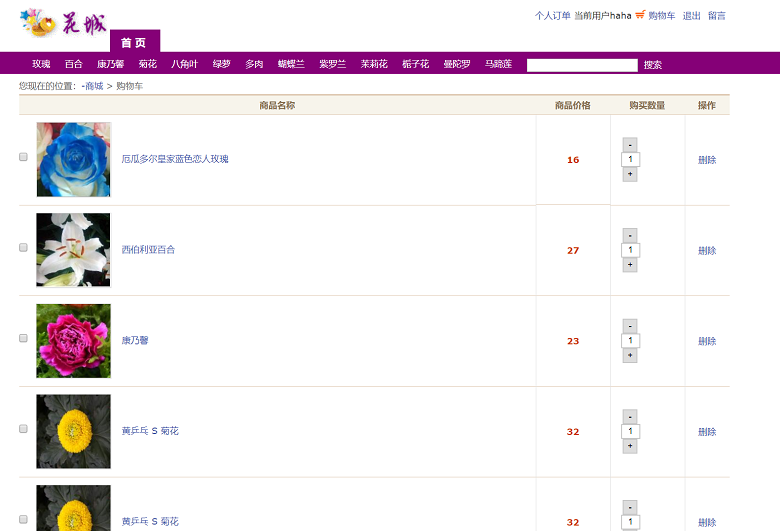Open the shopping cart icon link
The height and width of the screenshot is (531, 780).
(640, 14)
